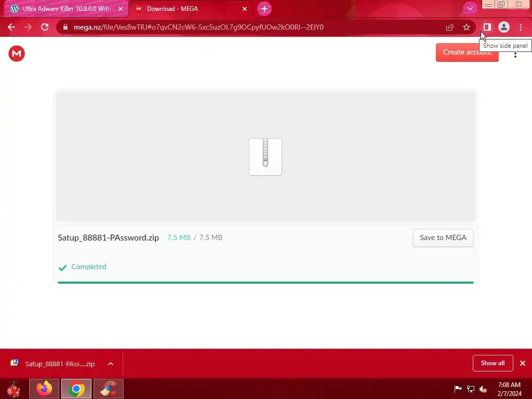The image size is (532, 399).
Task: Reload the current MEGA page
Action: pyautogui.click(x=45, y=27)
